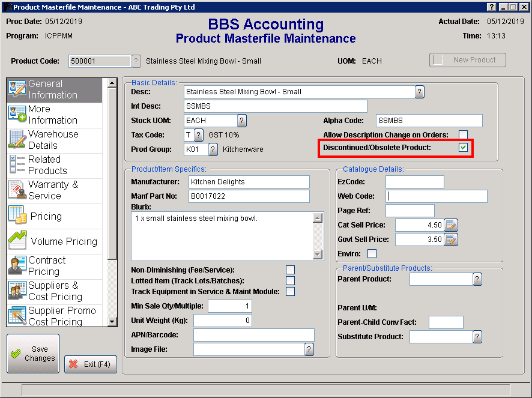Open the Suppliers & Cost Pricing icon

tap(17, 291)
